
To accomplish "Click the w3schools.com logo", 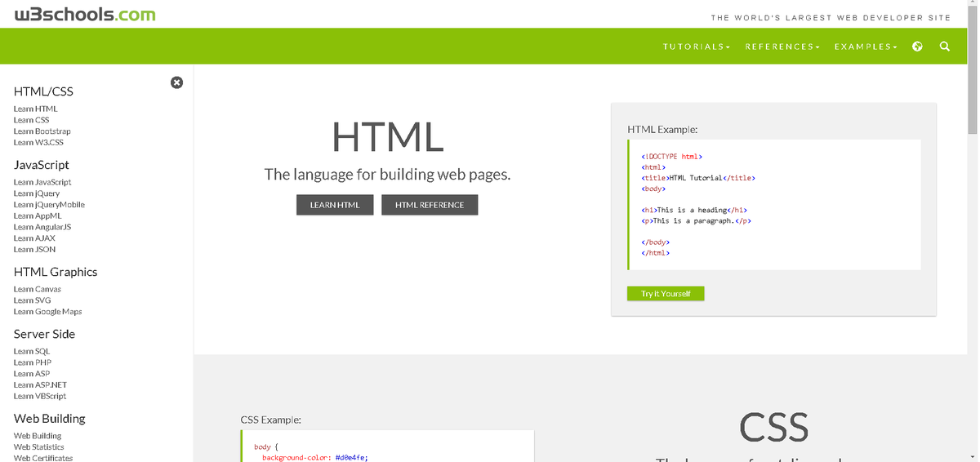I will click(x=85, y=14).
